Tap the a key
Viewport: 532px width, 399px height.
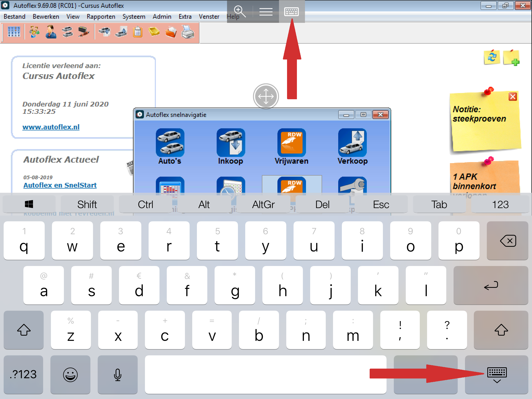pyautogui.click(x=44, y=285)
